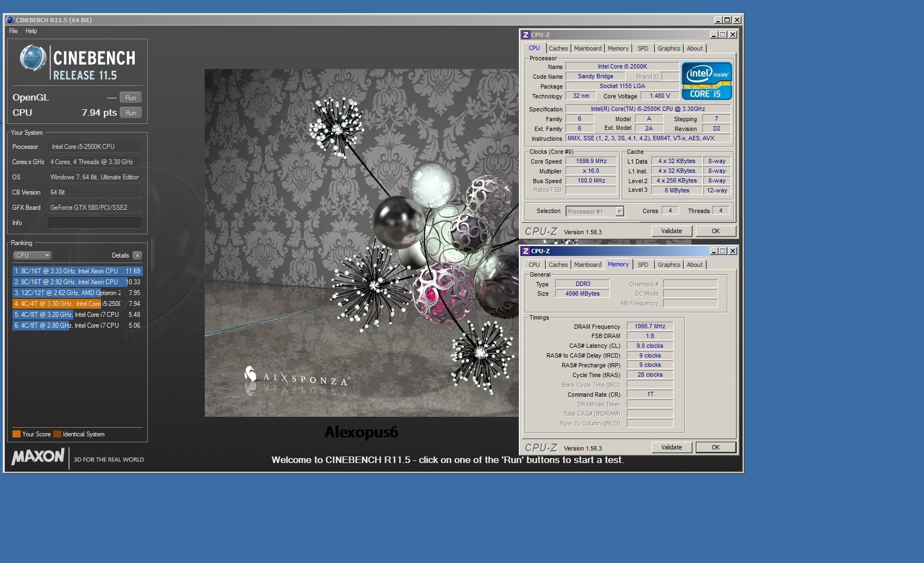Click Validate in upper CPU-Z window

(x=671, y=231)
